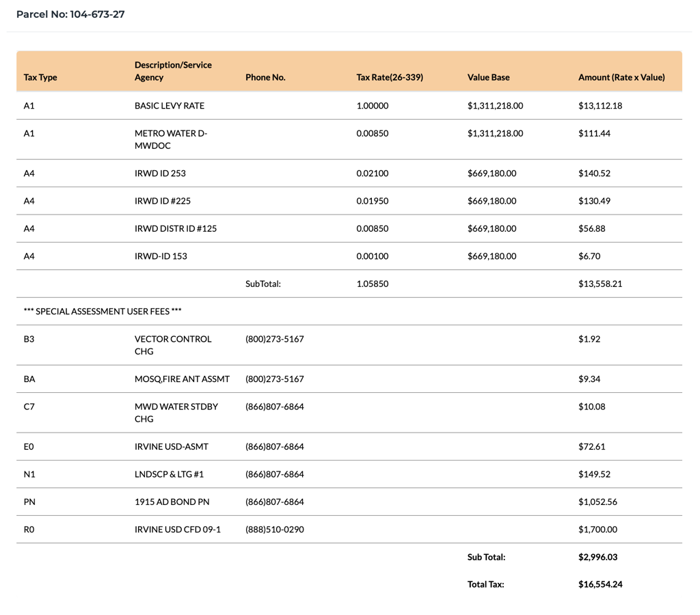Click the $2,996.03 Sub Total amount
The image size is (700, 615).
[597, 558]
